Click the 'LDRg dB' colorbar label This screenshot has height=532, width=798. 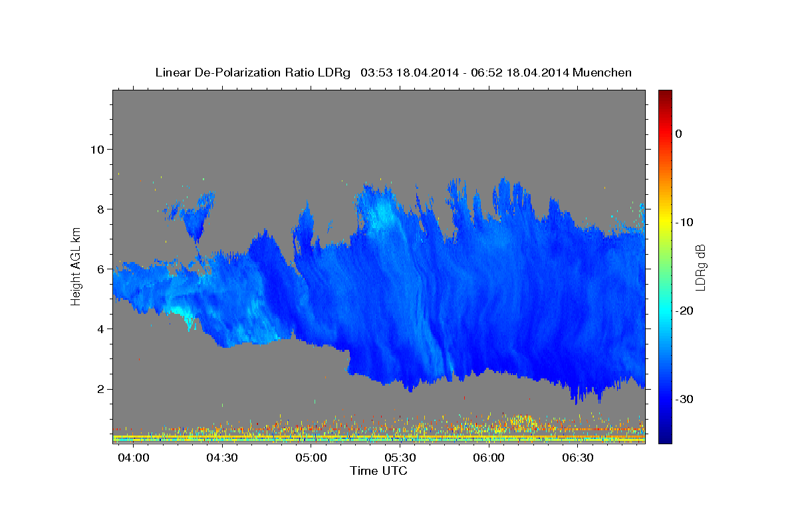click(700, 267)
